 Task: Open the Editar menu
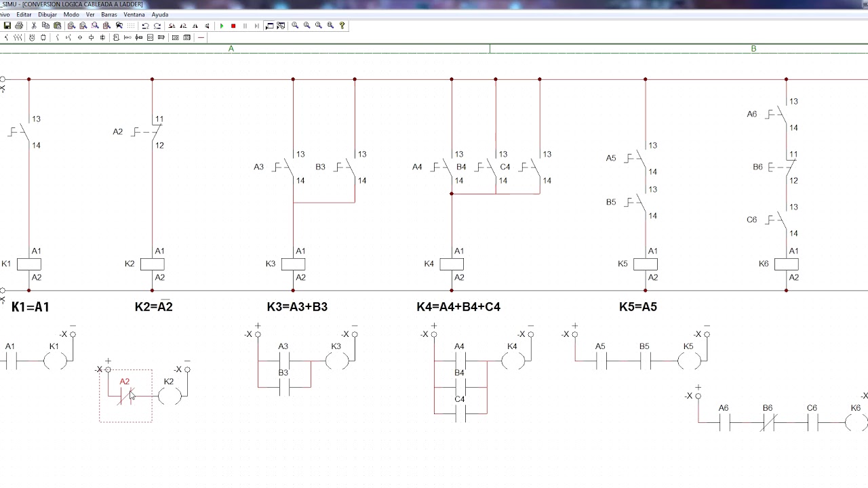click(24, 14)
